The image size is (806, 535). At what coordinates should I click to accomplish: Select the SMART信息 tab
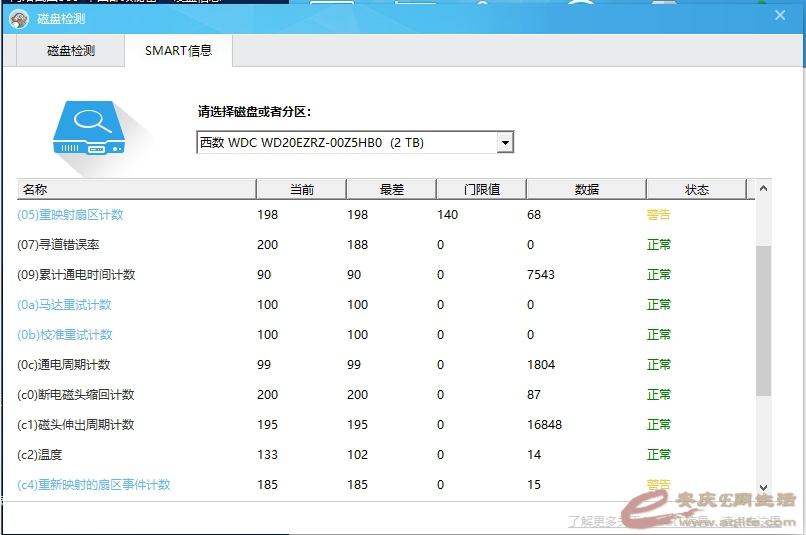[178, 50]
